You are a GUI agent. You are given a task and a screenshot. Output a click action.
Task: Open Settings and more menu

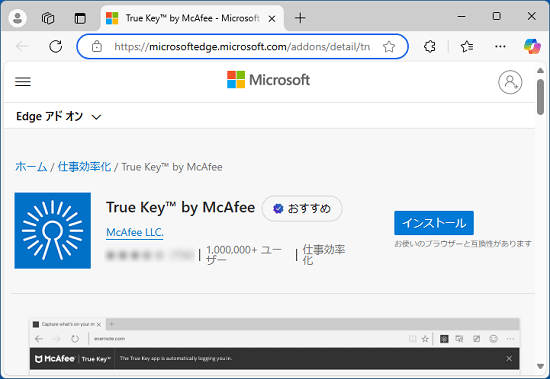[500, 46]
